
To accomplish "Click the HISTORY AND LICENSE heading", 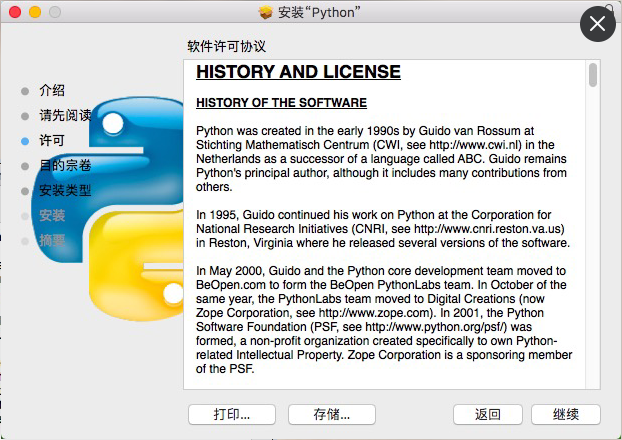I will (x=298, y=72).
